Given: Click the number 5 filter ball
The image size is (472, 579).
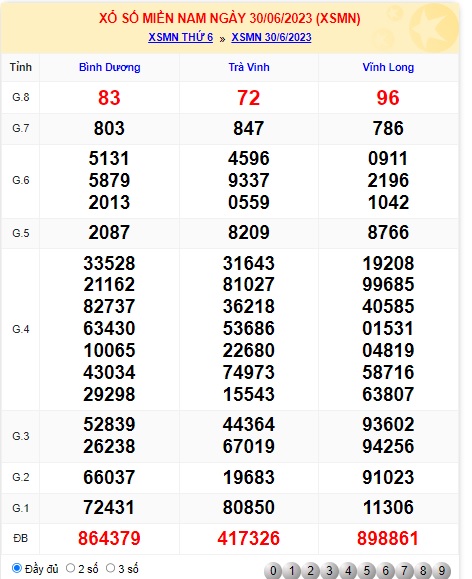Looking at the screenshot, I should [367, 571].
